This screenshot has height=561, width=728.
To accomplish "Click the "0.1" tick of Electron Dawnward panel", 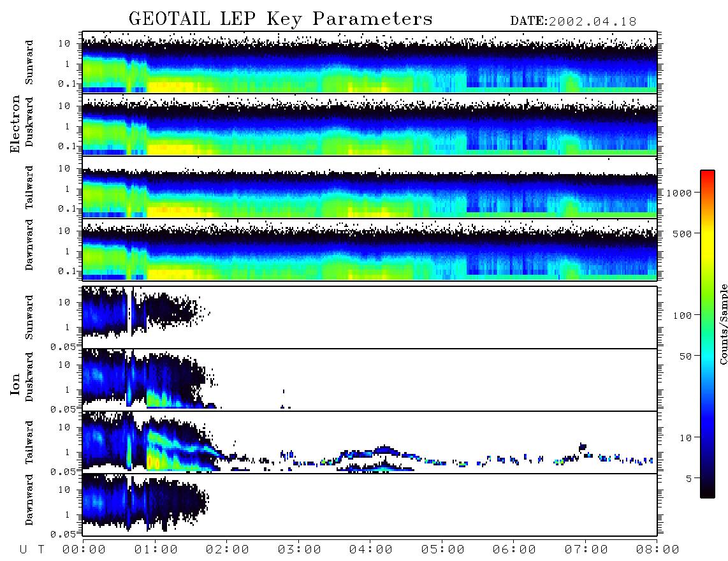I will click(66, 271).
